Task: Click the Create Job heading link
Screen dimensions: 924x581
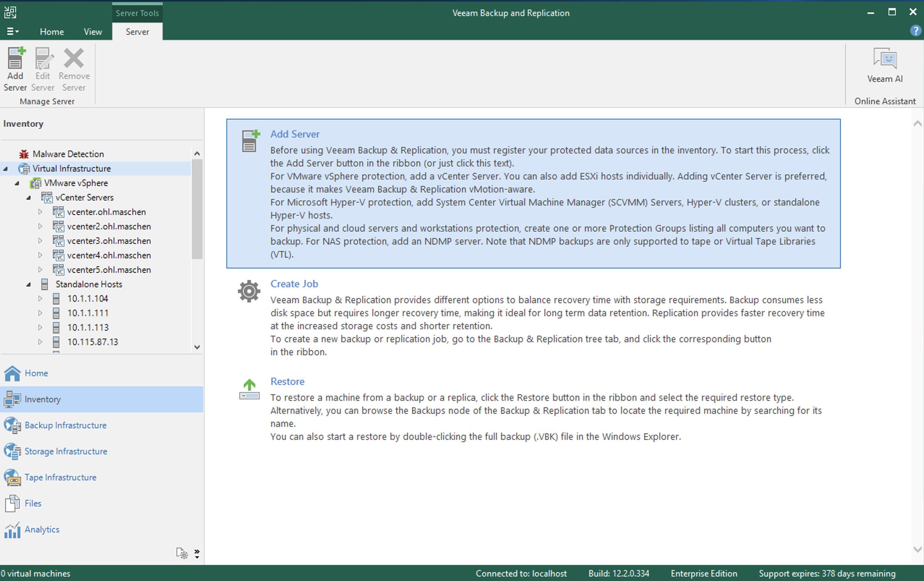Action: click(x=294, y=284)
